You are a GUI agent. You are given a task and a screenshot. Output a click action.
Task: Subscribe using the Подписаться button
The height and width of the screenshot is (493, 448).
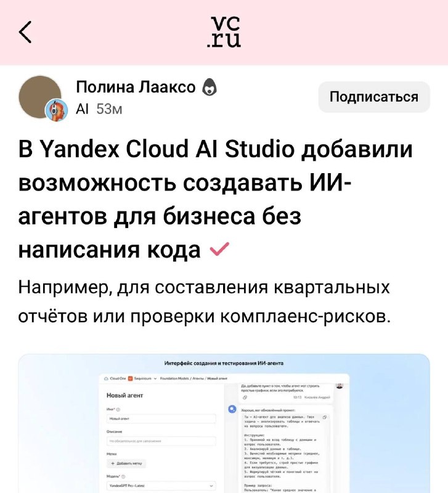click(x=374, y=97)
